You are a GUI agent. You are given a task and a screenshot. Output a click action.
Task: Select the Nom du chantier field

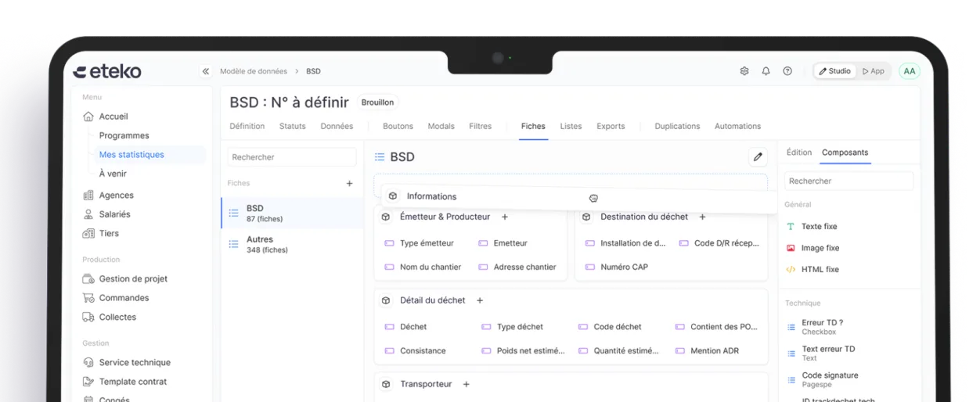click(x=423, y=267)
